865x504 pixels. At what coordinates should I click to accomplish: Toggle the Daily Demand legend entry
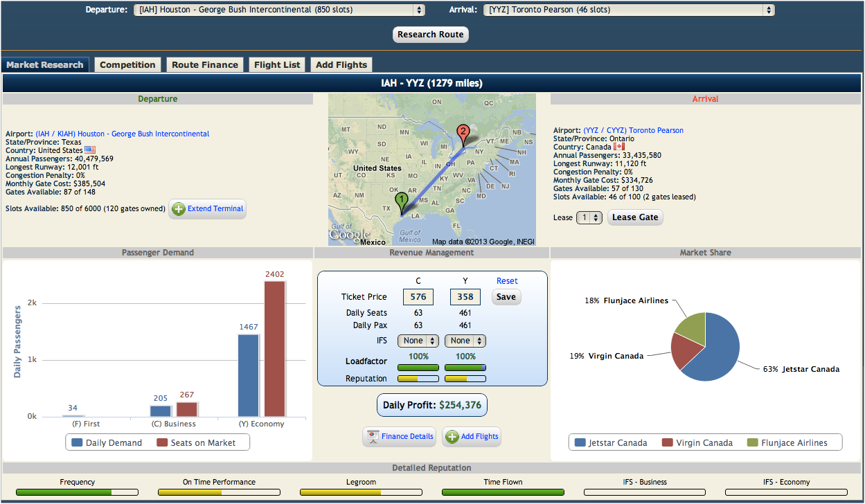tap(107, 443)
